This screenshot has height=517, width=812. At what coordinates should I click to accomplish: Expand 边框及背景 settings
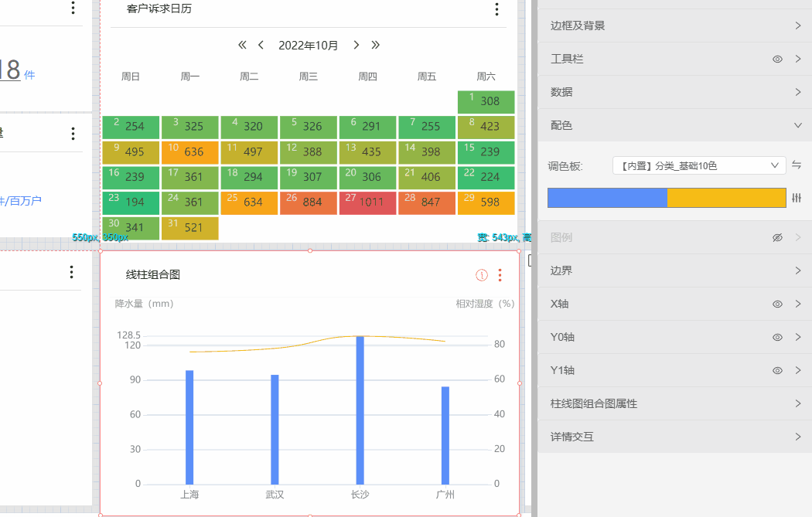pyautogui.click(x=674, y=26)
